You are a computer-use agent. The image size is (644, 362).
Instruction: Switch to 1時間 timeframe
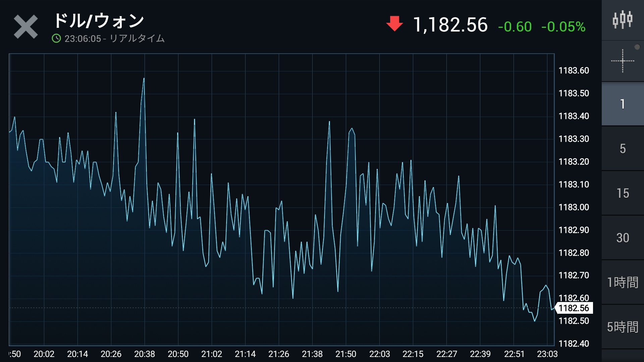point(623,282)
